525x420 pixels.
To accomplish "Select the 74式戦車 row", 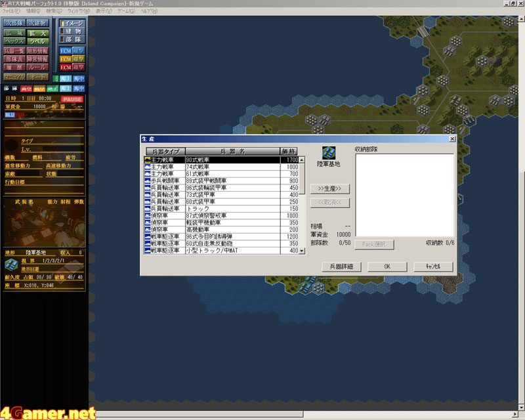I will tap(221, 167).
